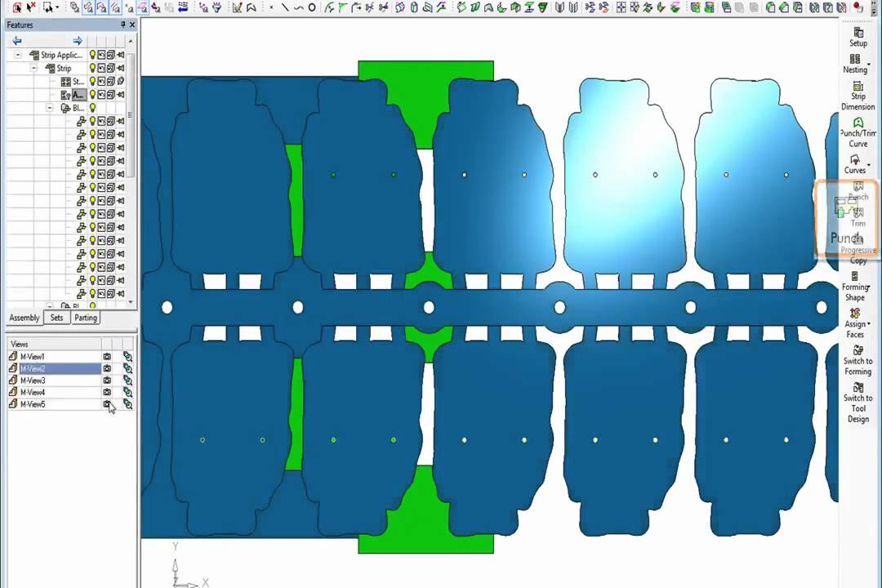Open the Assign Faces dropdown arrow

(869, 324)
